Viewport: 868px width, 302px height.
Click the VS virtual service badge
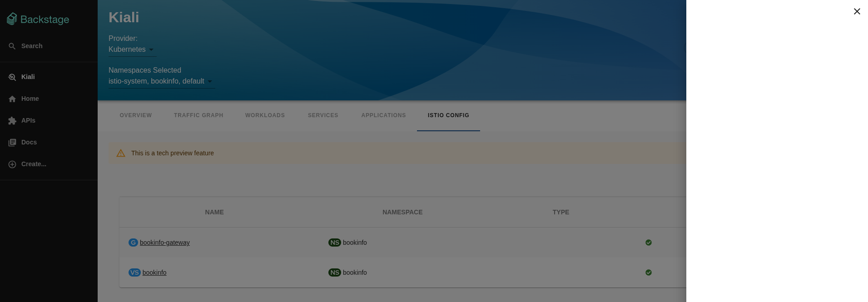tap(134, 272)
